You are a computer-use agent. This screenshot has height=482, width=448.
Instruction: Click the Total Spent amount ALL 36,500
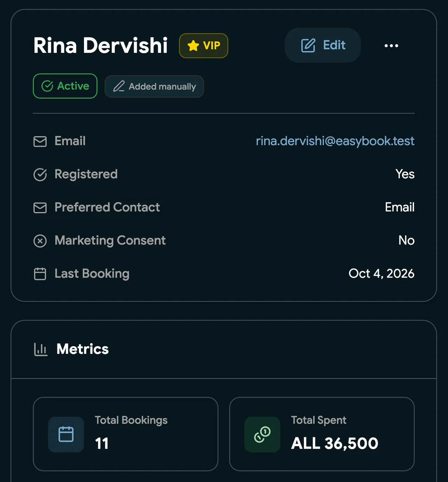(335, 444)
